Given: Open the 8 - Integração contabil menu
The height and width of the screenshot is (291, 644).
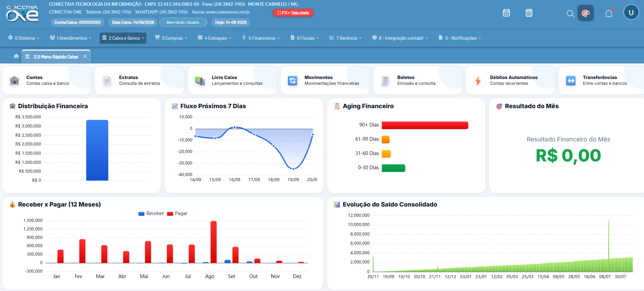Looking at the screenshot, I should click(400, 38).
